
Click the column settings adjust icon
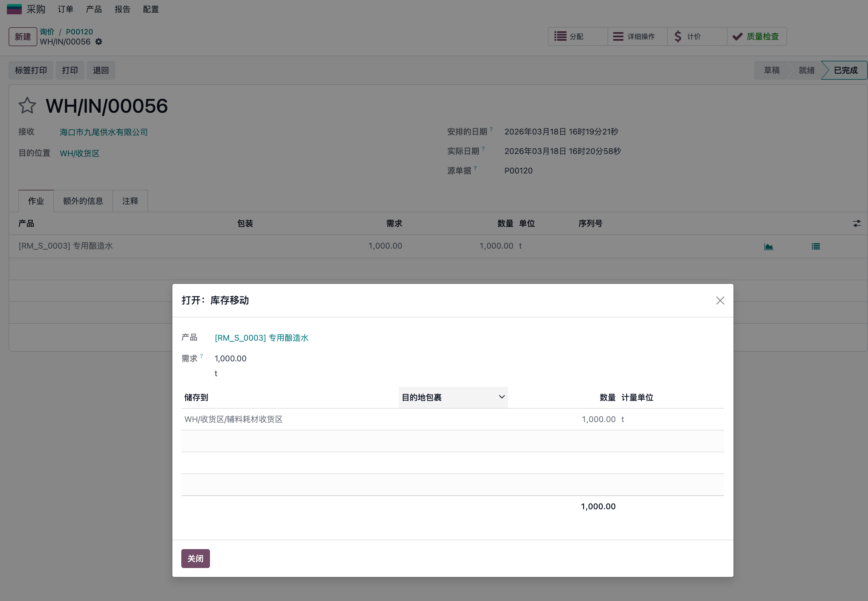click(x=857, y=223)
